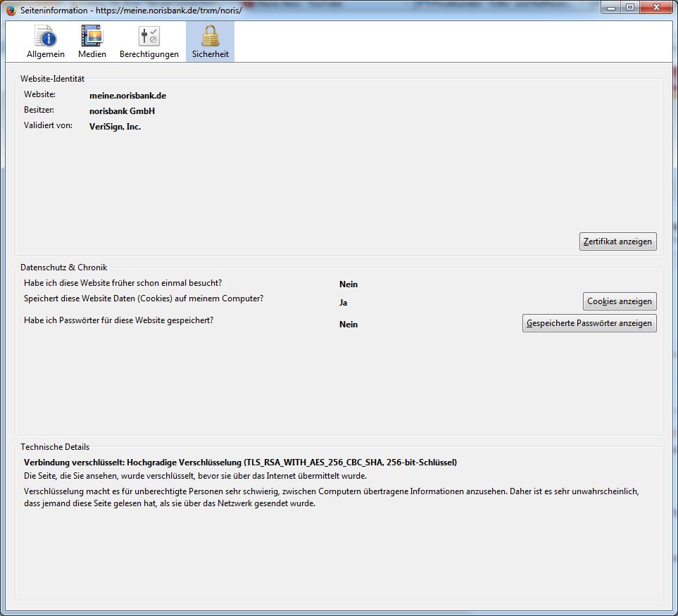Select the Sicherheit padlock icon
Image resolution: width=678 pixels, height=616 pixels.
(x=210, y=42)
